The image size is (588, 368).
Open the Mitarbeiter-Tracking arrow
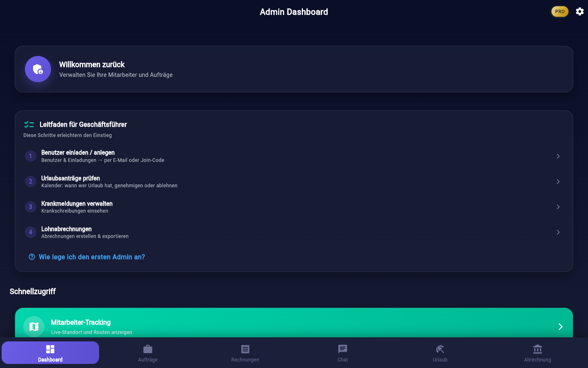point(561,327)
